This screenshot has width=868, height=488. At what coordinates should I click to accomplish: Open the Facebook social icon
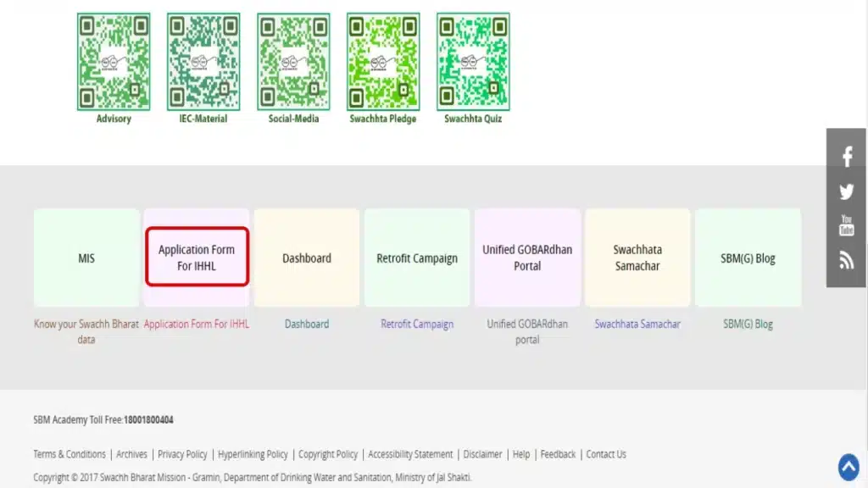[x=847, y=157]
